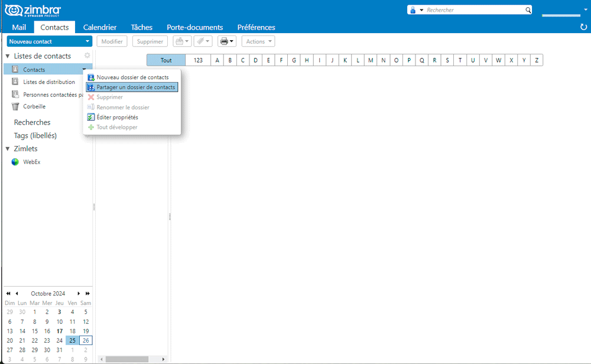Click the Octobre 2024 month label

48,294
